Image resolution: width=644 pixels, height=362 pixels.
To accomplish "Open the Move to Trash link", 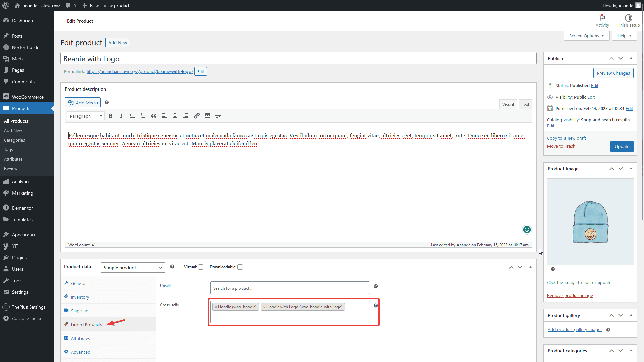I will pos(560,146).
